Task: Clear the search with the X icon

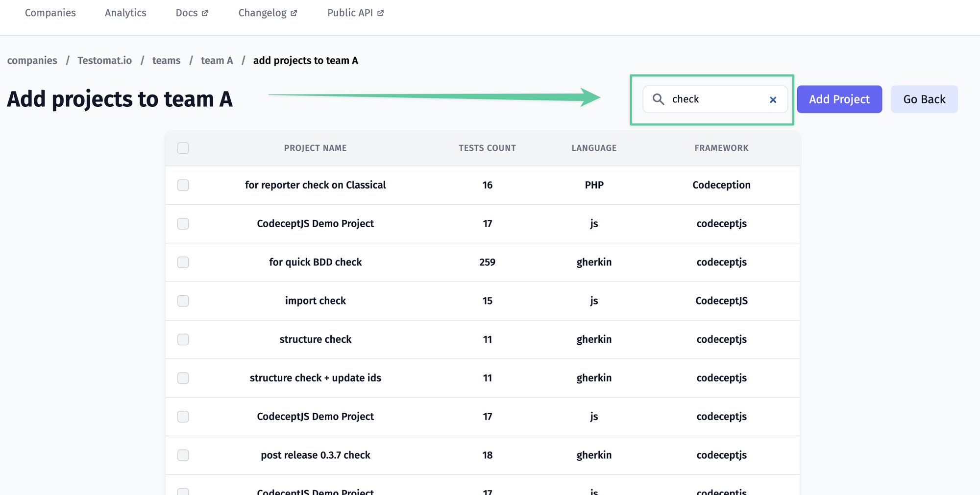Action: point(773,100)
